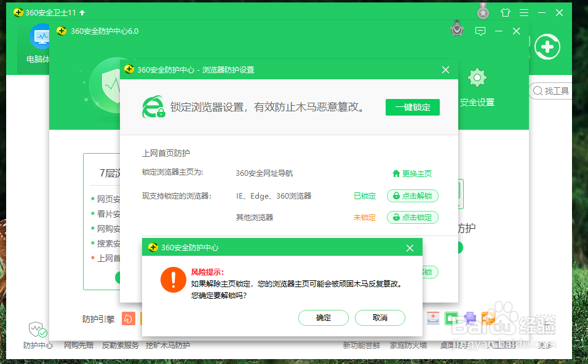The width and height of the screenshot is (588, 364).
Task: Click the 360安全网址导航 homepage value
Action: pos(264,173)
